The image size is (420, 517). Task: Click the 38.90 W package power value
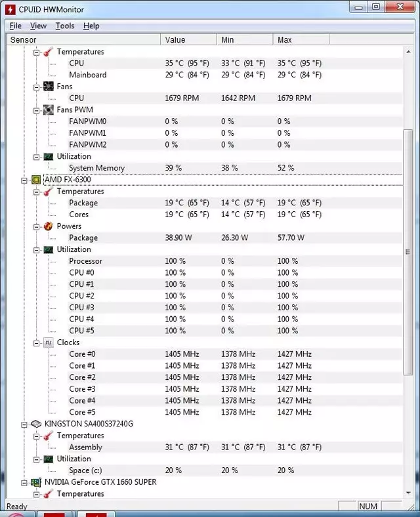[178, 238]
